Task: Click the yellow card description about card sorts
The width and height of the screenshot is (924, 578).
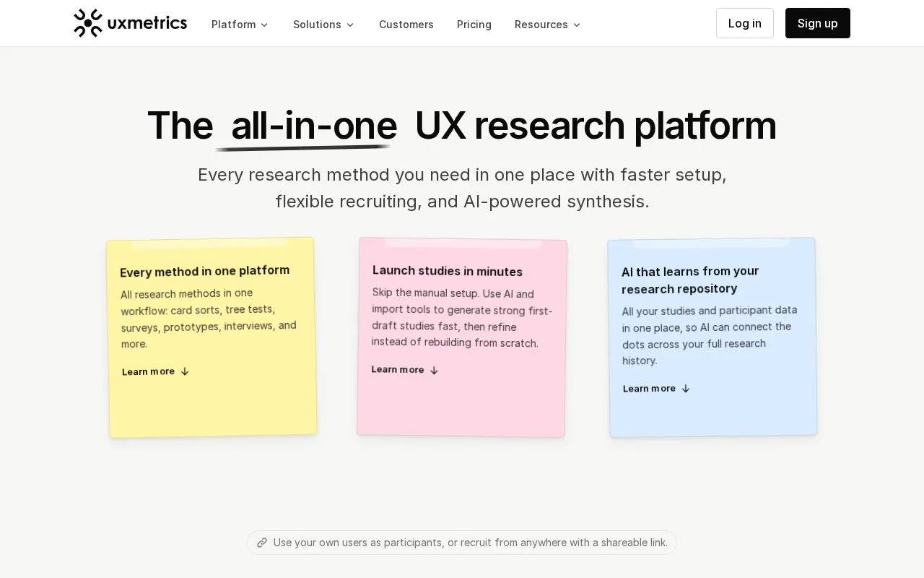Action: pos(209,318)
